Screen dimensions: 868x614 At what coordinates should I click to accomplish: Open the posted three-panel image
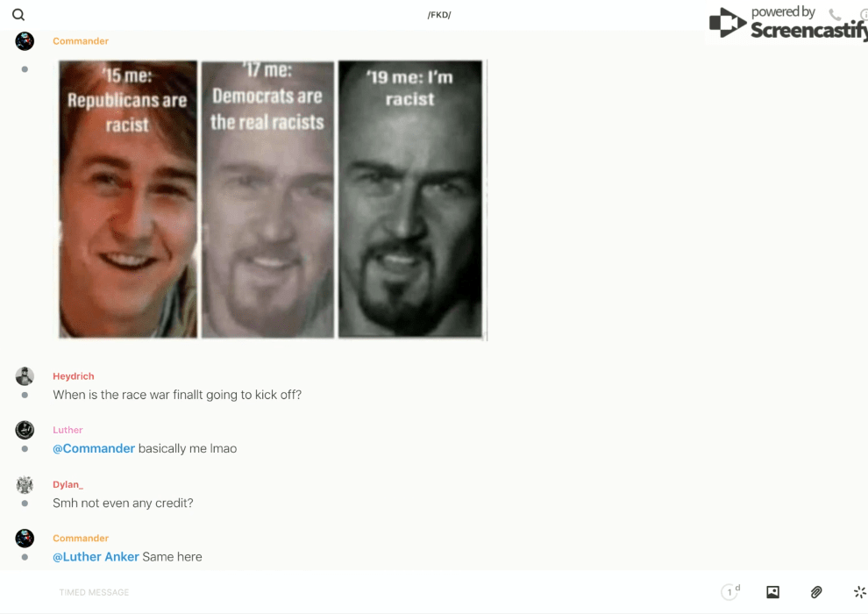[272, 199]
